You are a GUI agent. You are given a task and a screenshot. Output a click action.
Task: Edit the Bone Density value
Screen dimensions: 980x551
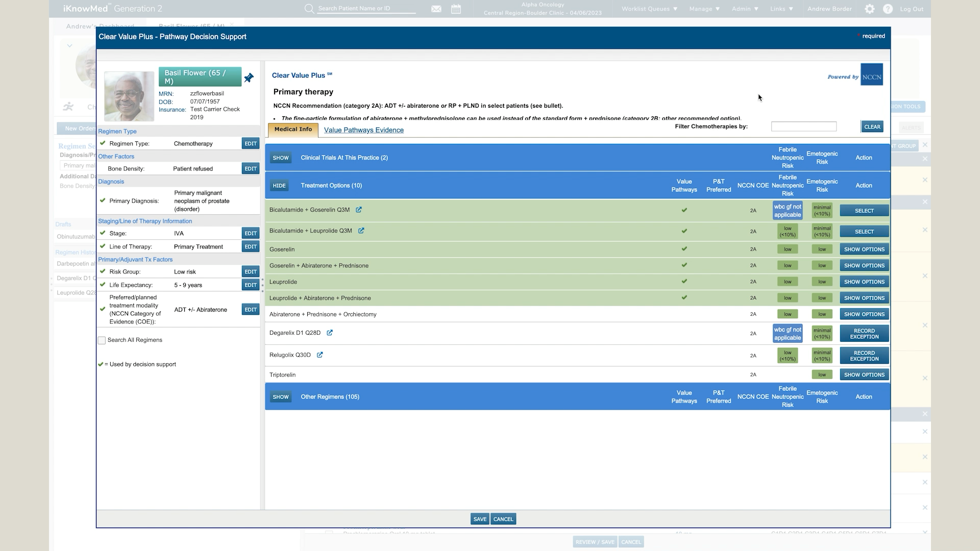pyautogui.click(x=251, y=168)
